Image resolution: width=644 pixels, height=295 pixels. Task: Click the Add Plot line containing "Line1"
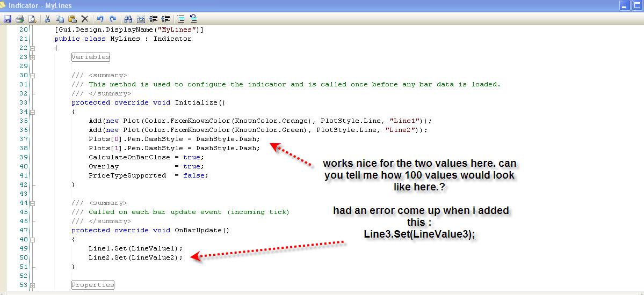(x=261, y=121)
